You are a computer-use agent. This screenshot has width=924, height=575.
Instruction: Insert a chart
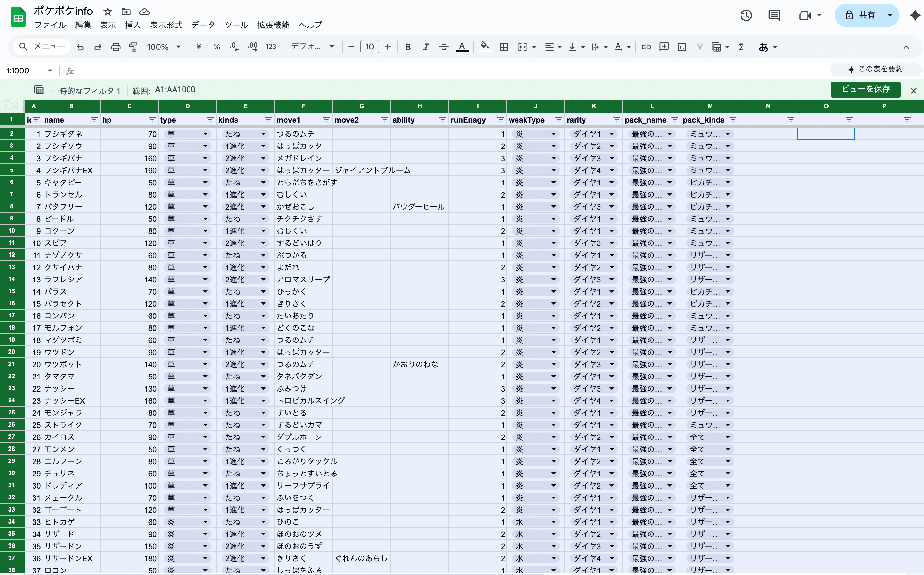tap(682, 47)
